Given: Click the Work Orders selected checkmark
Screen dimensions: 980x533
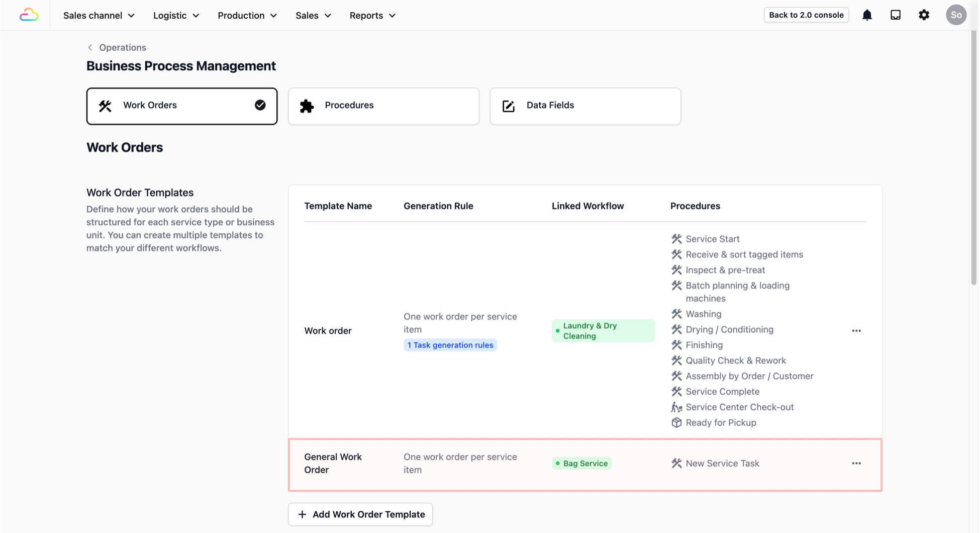Looking at the screenshot, I should pyautogui.click(x=260, y=105).
